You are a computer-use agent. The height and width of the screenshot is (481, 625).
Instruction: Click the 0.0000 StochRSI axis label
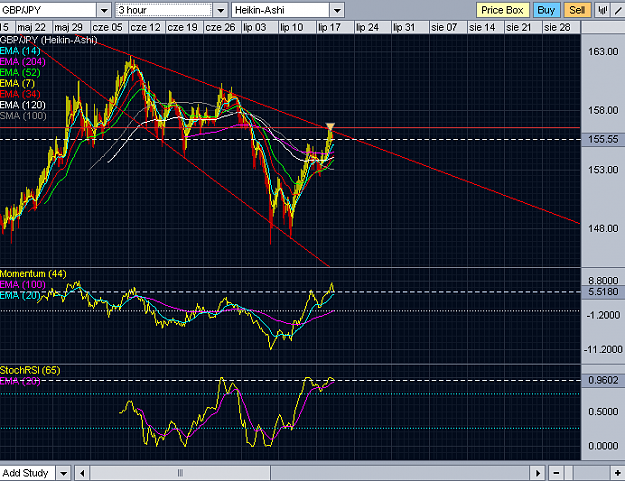click(603, 446)
